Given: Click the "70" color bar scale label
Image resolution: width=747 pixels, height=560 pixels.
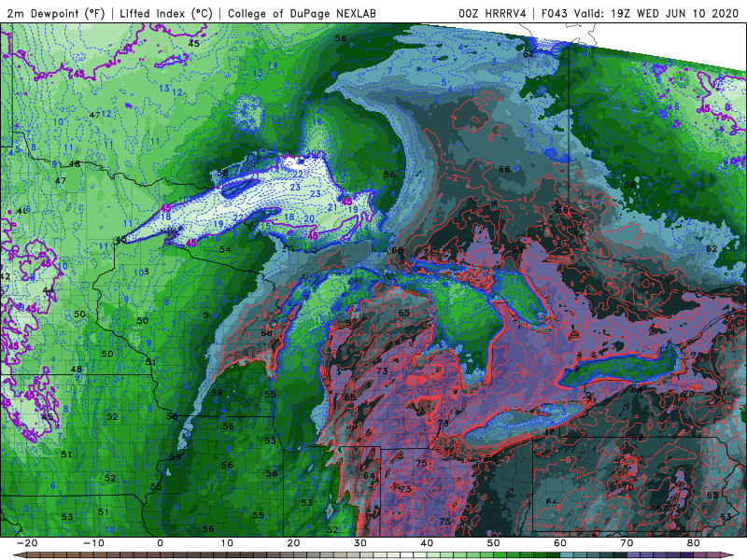Looking at the screenshot, I should tap(627, 543).
